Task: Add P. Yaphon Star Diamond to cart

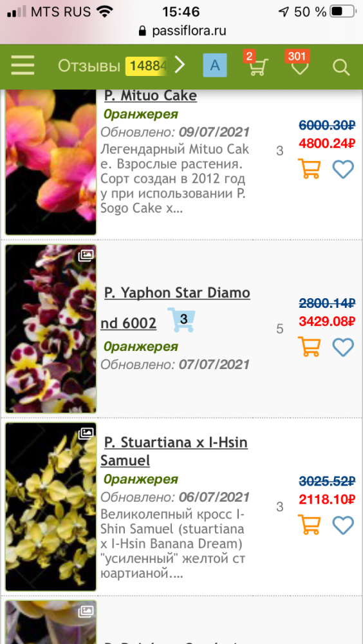Action: pos(309,346)
